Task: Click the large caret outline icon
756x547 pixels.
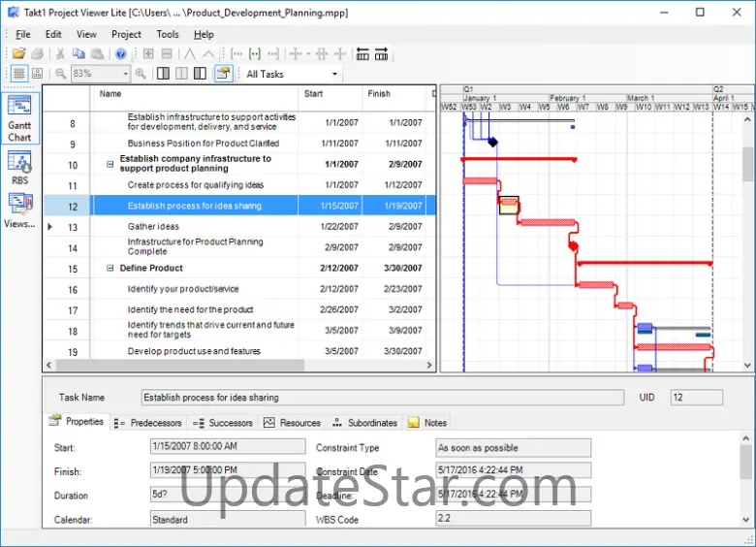Action: [x=189, y=53]
